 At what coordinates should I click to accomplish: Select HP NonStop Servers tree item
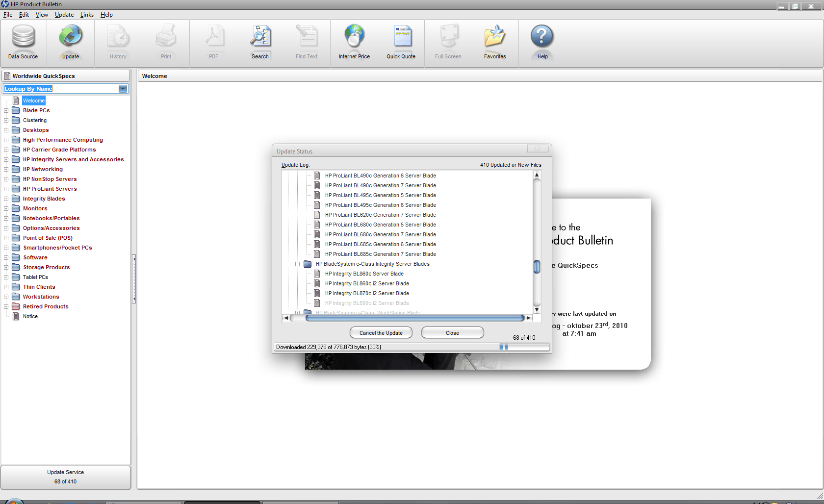(x=50, y=179)
